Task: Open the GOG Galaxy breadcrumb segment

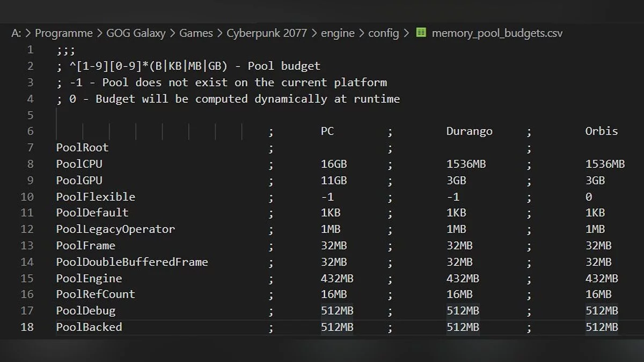Action: point(137,33)
